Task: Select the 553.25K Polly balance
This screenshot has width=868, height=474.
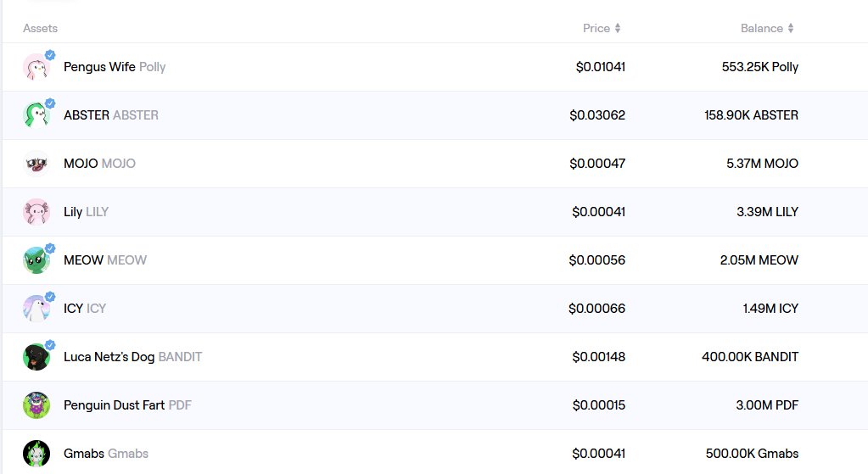Action: pos(760,67)
